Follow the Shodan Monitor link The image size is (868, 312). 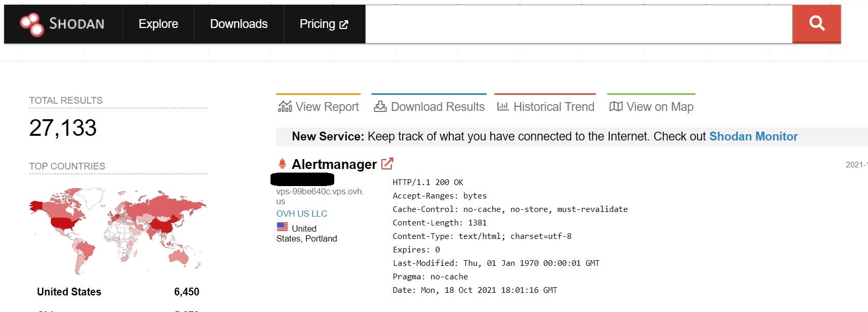tap(753, 136)
